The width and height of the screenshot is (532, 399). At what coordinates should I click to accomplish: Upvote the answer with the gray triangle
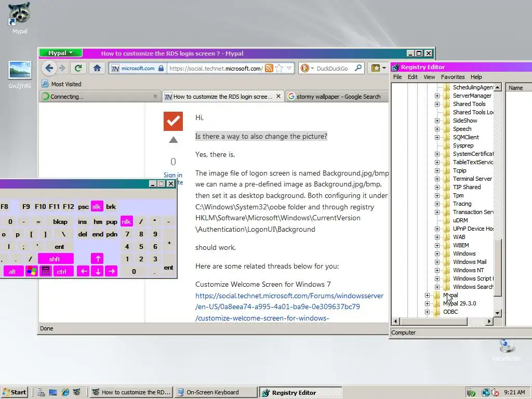(174, 140)
